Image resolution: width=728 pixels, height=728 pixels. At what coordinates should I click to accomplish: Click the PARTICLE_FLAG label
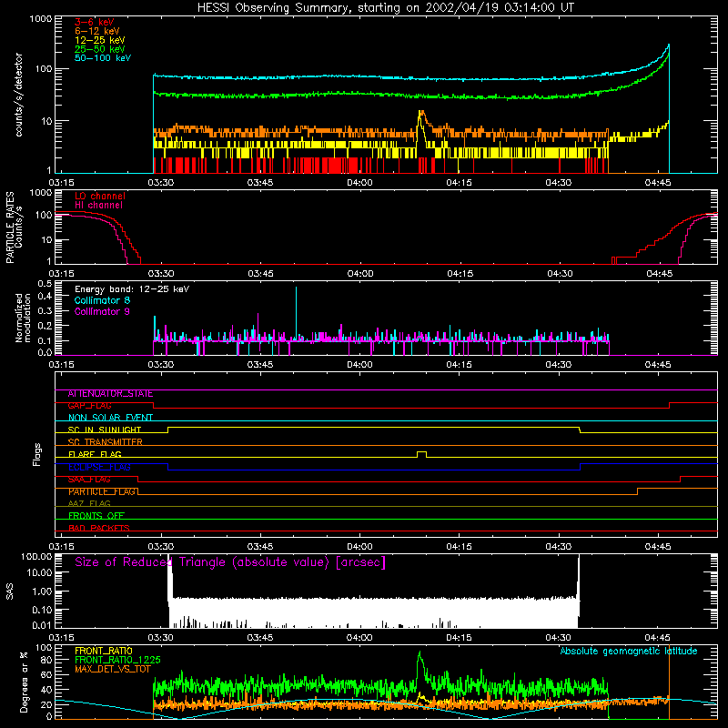102,491
